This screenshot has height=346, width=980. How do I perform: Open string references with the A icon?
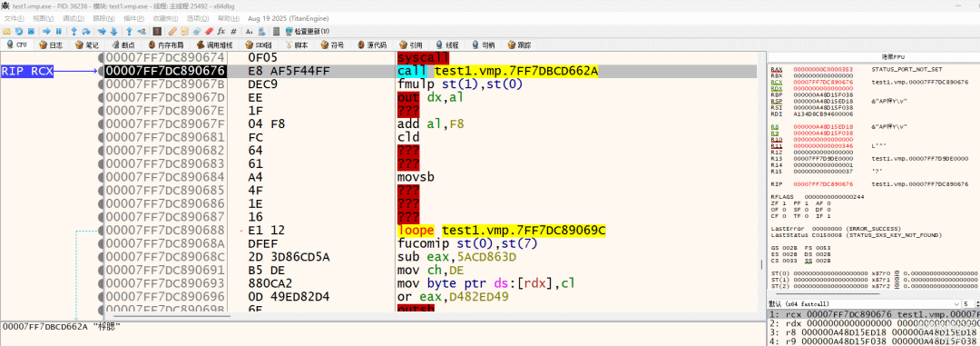point(249,31)
